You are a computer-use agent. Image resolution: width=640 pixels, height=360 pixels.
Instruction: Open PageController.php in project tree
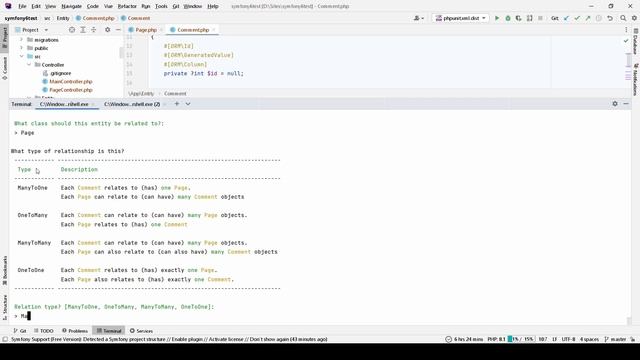(x=71, y=90)
